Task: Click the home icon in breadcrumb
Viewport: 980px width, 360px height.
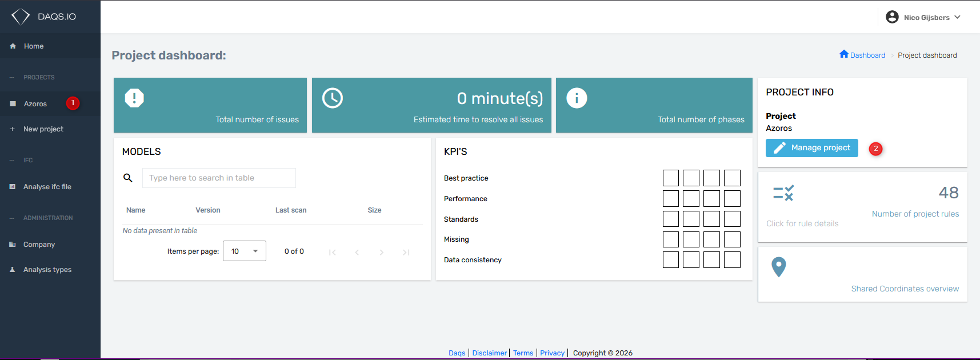Action: (x=844, y=54)
